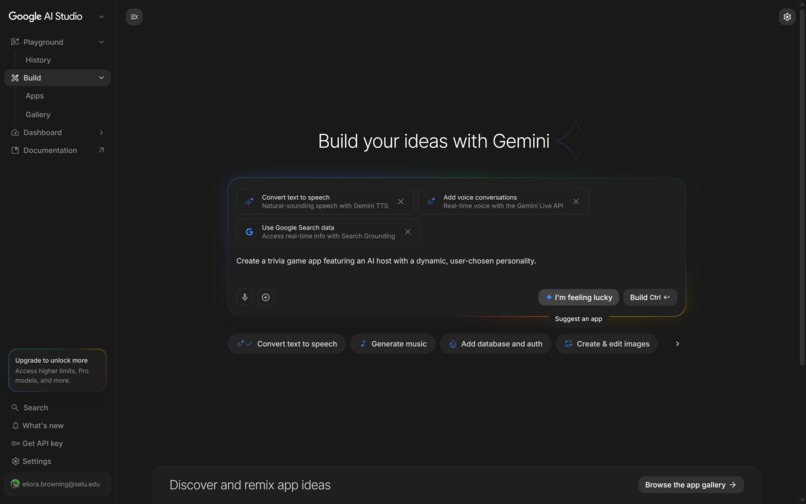
Task: Open the external link arrow beside Documentation
Action: pos(101,150)
